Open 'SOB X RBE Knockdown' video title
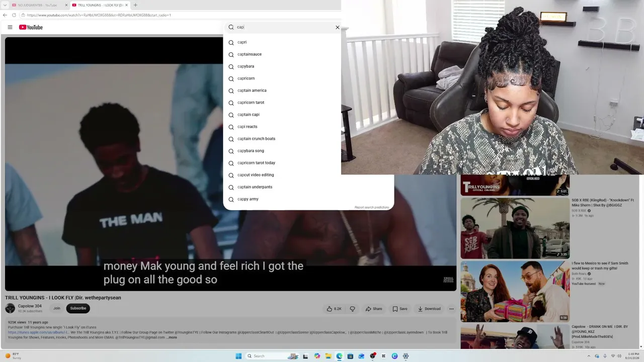This screenshot has width=644, height=362. point(603,203)
